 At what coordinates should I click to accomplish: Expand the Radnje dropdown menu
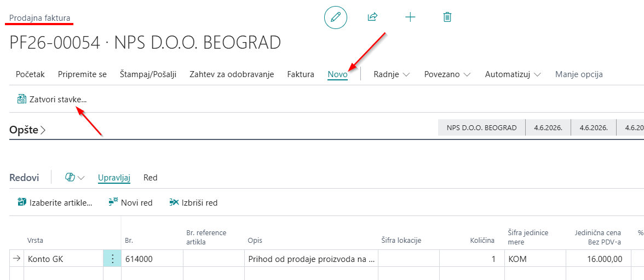[x=392, y=74]
